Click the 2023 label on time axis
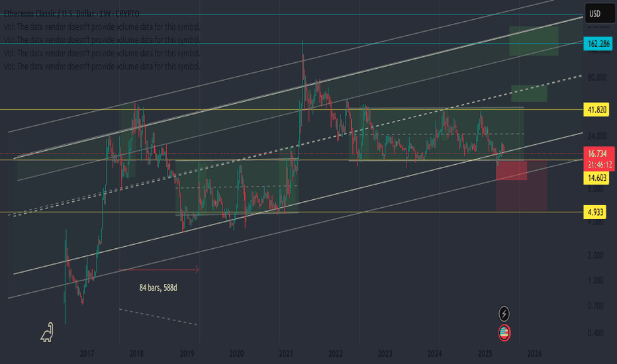Image resolution: width=617 pixels, height=364 pixels. (385, 354)
